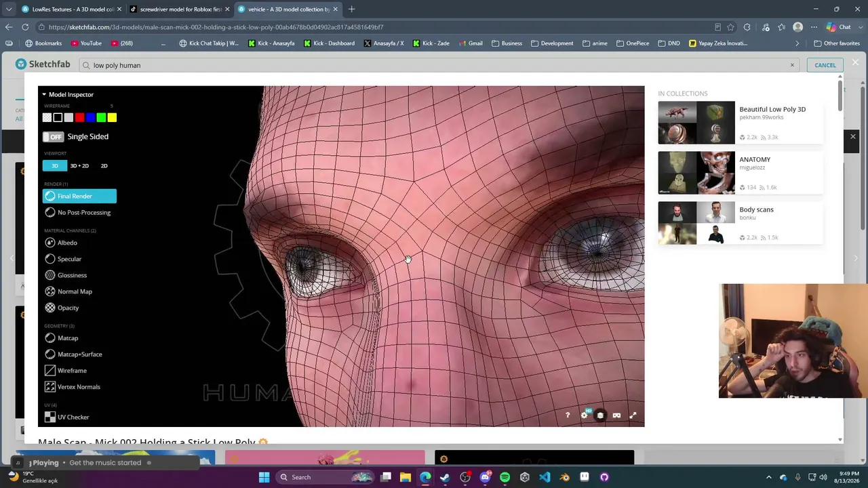Switch to Matcap geometry view
868x488 pixels.
[x=61, y=338]
